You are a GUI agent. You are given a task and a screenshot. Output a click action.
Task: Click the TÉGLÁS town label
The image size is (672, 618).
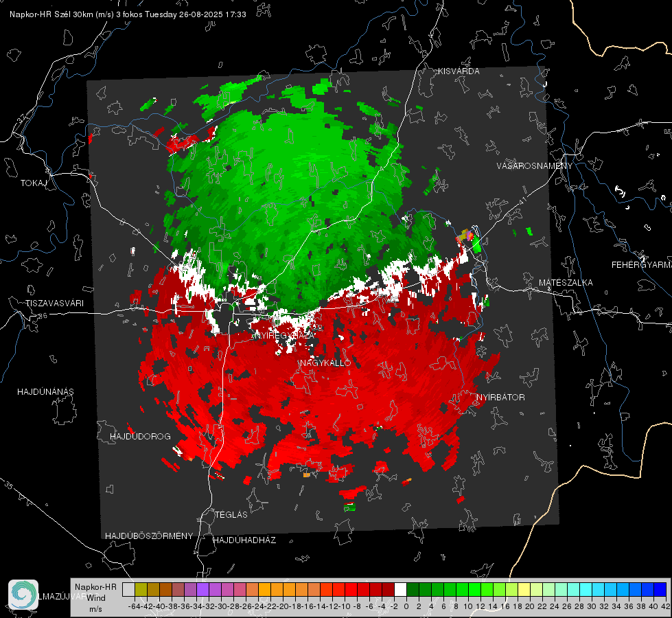[x=231, y=515]
